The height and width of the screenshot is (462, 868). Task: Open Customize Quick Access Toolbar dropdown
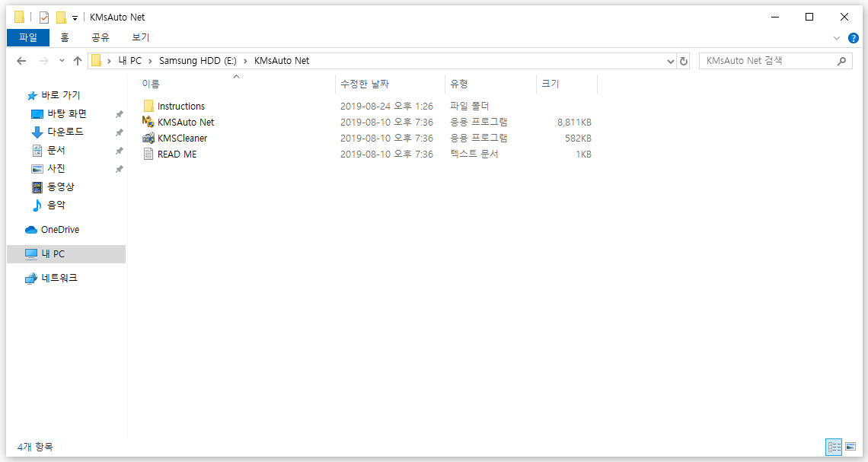tap(75, 18)
